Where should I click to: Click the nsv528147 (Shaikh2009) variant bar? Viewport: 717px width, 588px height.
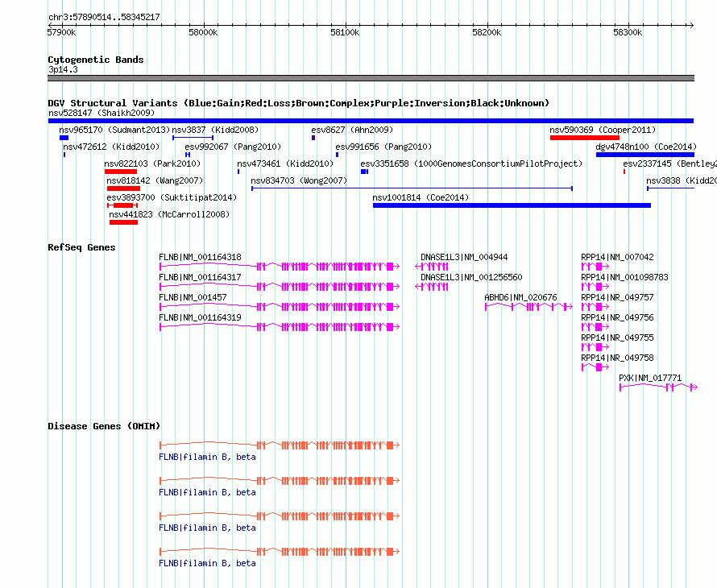click(x=371, y=121)
